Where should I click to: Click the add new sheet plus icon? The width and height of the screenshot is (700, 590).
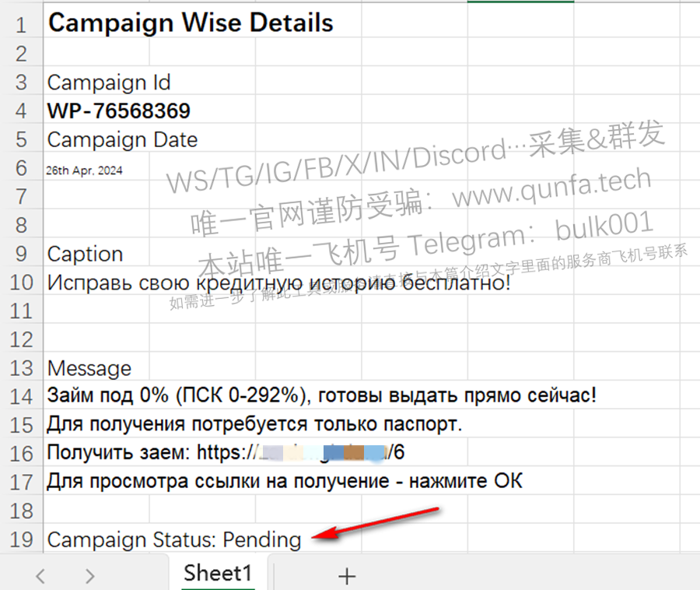346,576
